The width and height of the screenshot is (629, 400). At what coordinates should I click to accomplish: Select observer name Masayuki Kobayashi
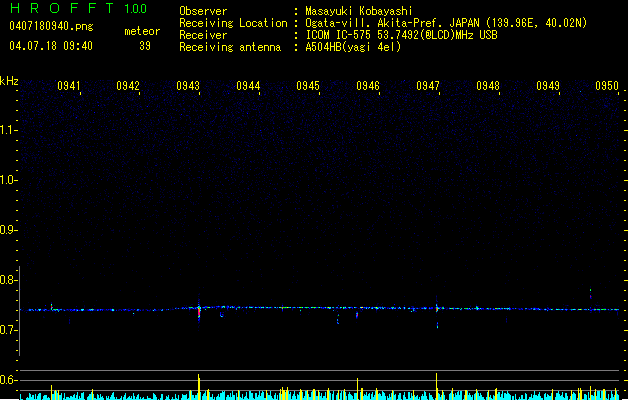[x=359, y=11]
